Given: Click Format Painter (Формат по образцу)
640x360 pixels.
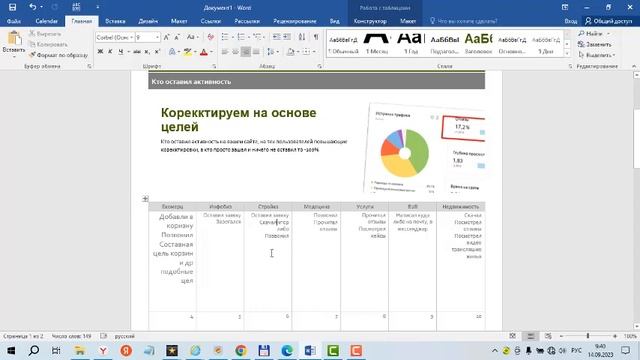Looking at the screenshot, I should click(58, 55).
